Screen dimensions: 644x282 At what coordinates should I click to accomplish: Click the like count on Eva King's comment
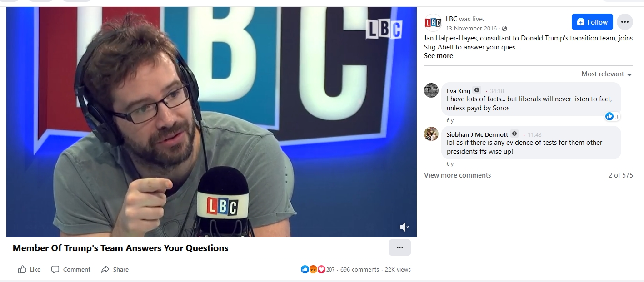pyautogui.click(x=612, y=117)
